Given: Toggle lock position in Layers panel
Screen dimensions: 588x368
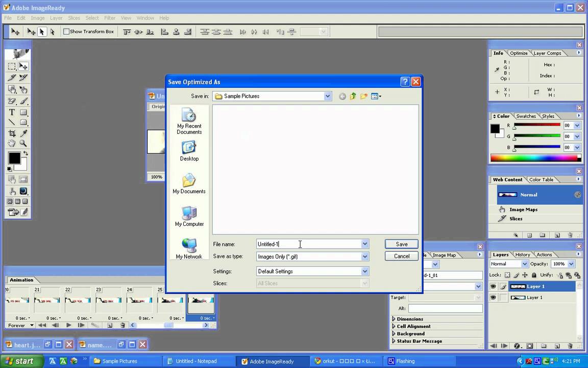Looking at the screenshot, I should pos(525,275).
